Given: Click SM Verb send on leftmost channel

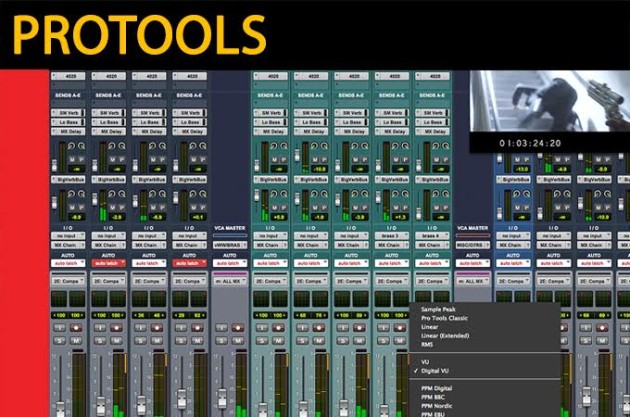Looking at the screenshot, I should [68, 113].
